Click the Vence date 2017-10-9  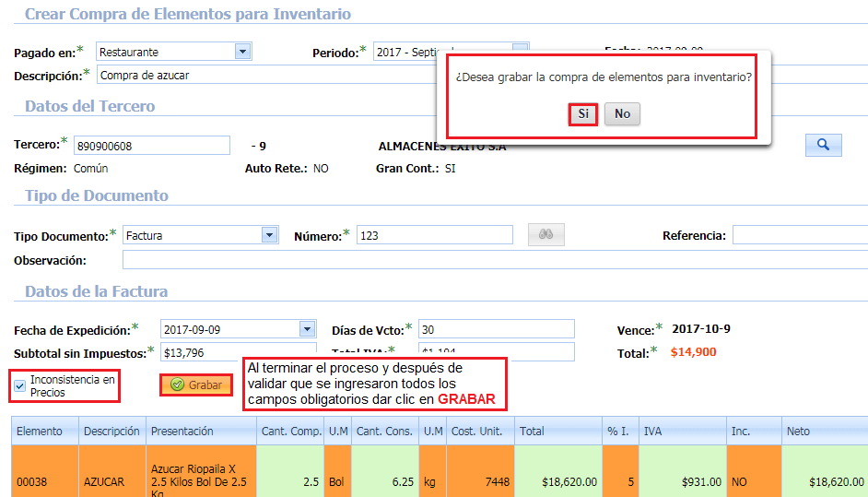(x=701, y=328)
